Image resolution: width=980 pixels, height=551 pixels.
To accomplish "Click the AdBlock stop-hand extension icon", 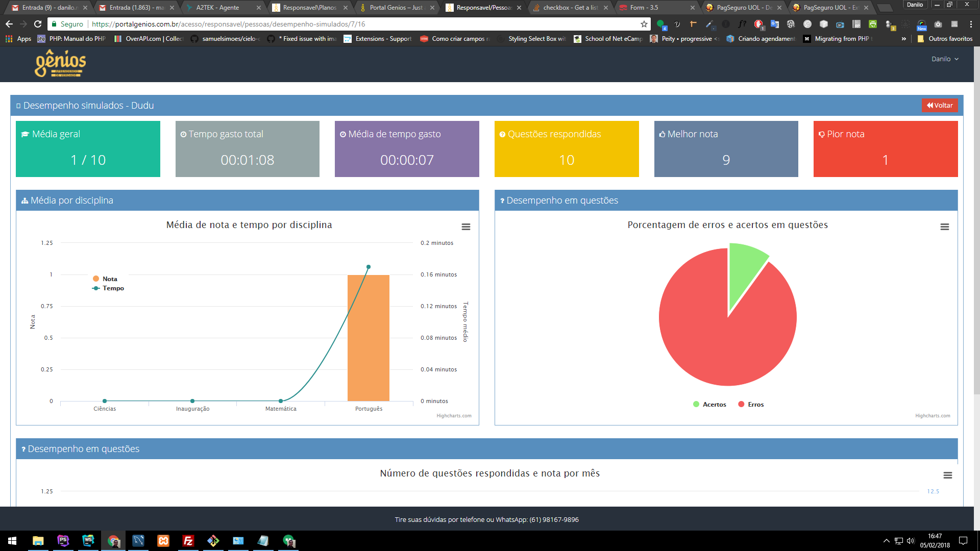I will pos(758,24).
